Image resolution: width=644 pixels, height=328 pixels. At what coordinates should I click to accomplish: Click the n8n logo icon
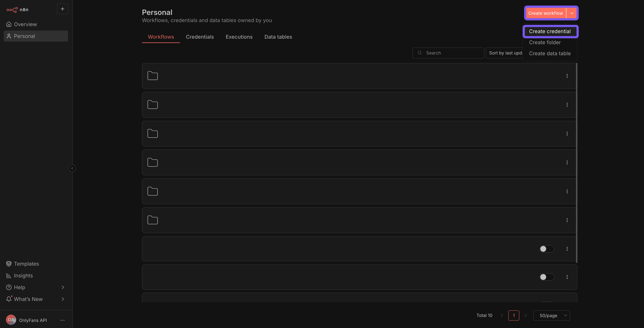(12, 10)
